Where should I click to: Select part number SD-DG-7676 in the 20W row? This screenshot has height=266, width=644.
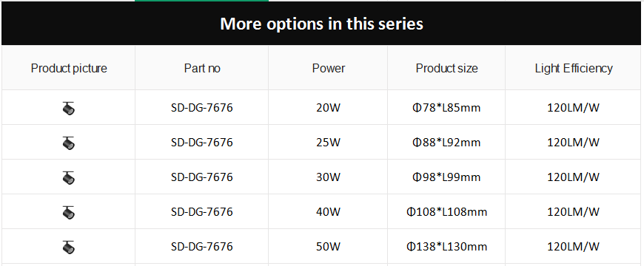(x=202, y=108)
